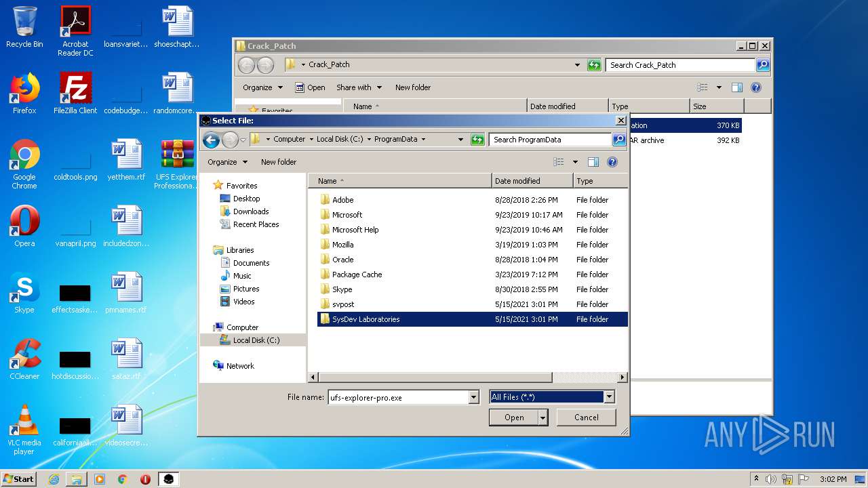The width and height of the screenshot is (868, 488).
Task: Open Windows Media Player taskbar icon
Action: (100, 479)
